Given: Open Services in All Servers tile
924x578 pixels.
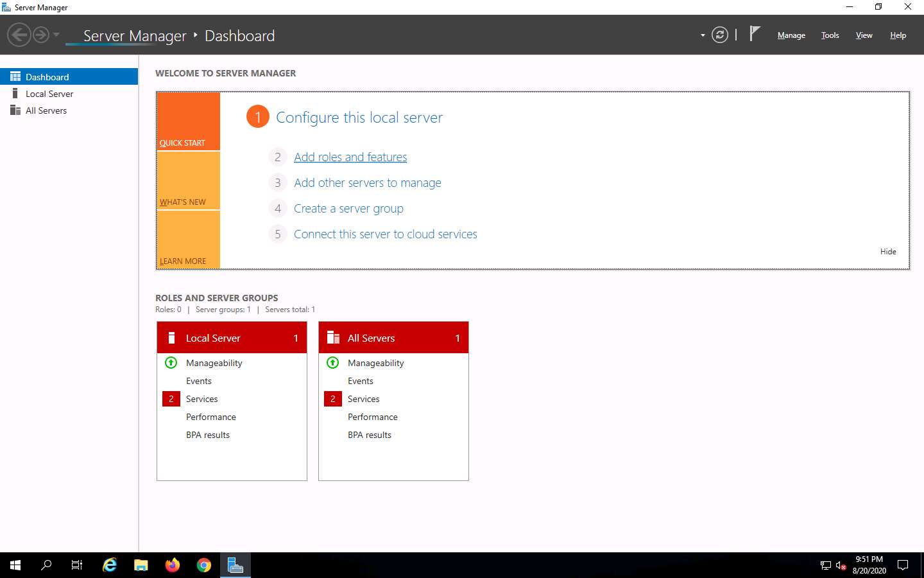Looking at the screenshot, I should (x=364, y=399).
